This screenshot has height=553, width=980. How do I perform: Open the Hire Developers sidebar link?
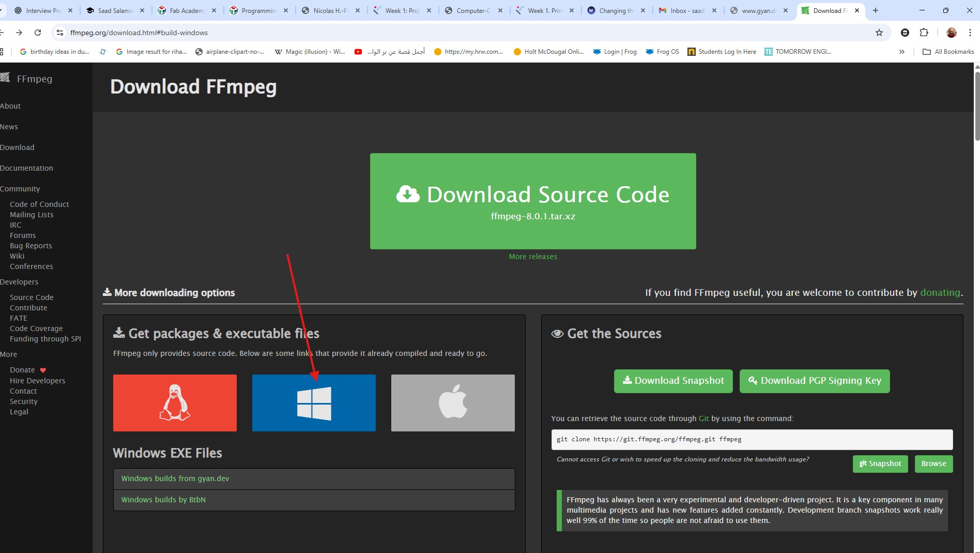pos(38,381)
